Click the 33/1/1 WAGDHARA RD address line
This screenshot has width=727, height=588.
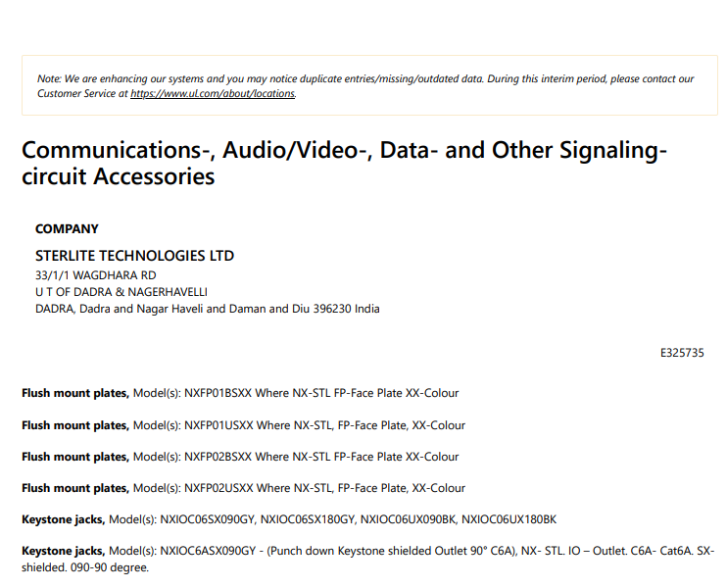95,275
